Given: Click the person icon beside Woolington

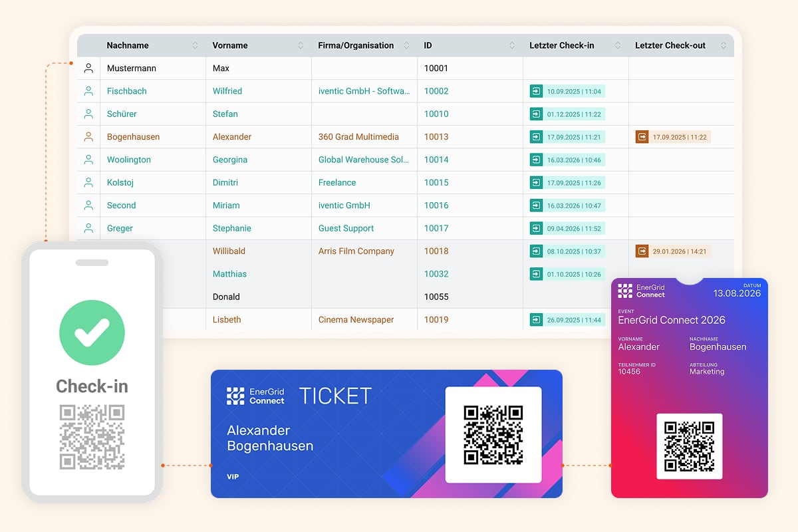Looking at the screenshot, I should [x=88, y=160].
